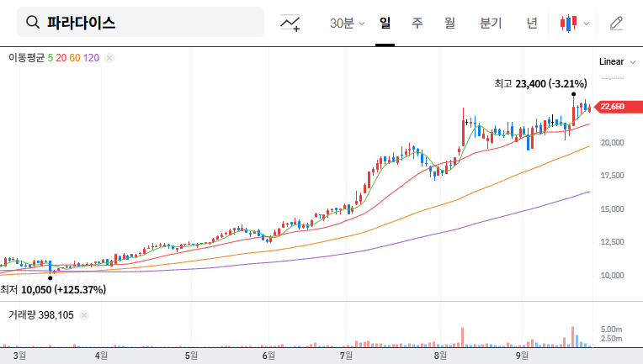This screenshot has height=364, width=643.
Task: Click the 20-day moving average label
Action: (61, 58)
